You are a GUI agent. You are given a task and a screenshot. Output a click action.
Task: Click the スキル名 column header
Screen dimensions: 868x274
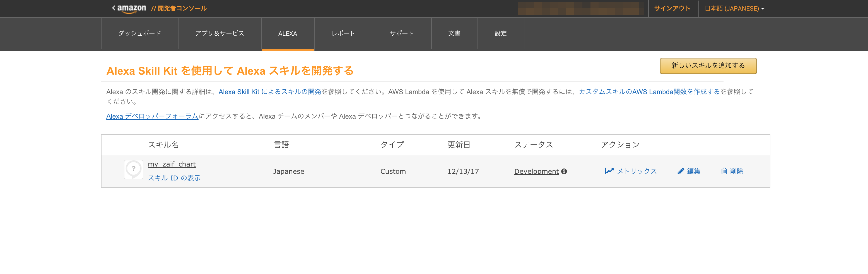(x=163, y=145)
